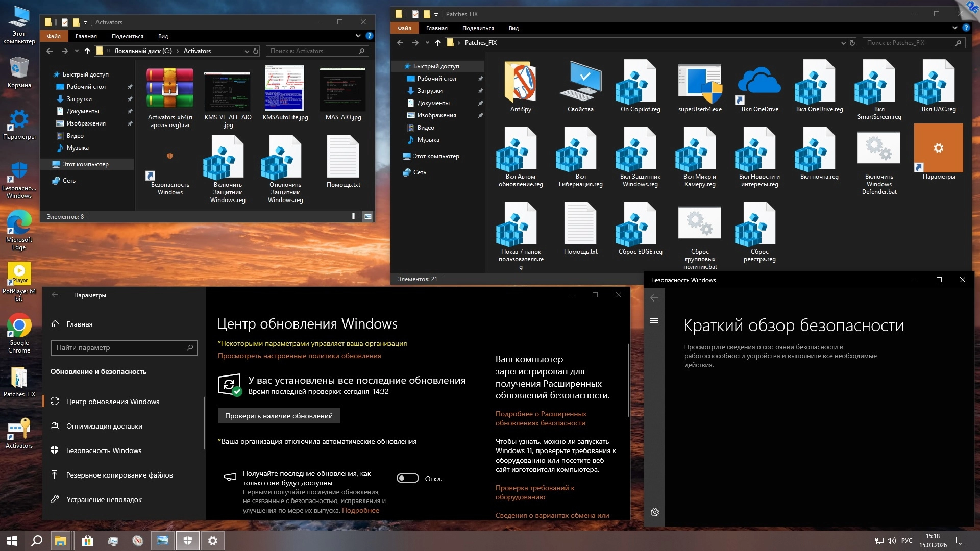
Task: Click the Найти параметр search field
Action: pyautogui.click(x=124, y=348)
